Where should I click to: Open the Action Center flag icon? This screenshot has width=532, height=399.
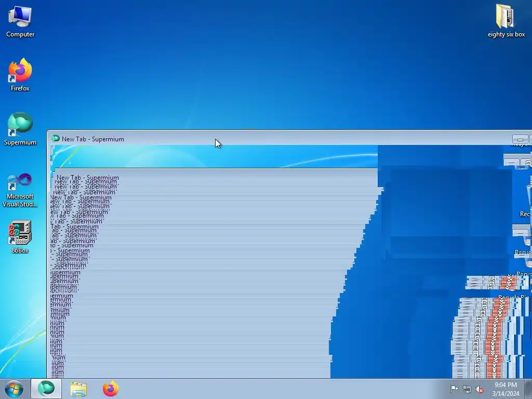tap(454, 389)
